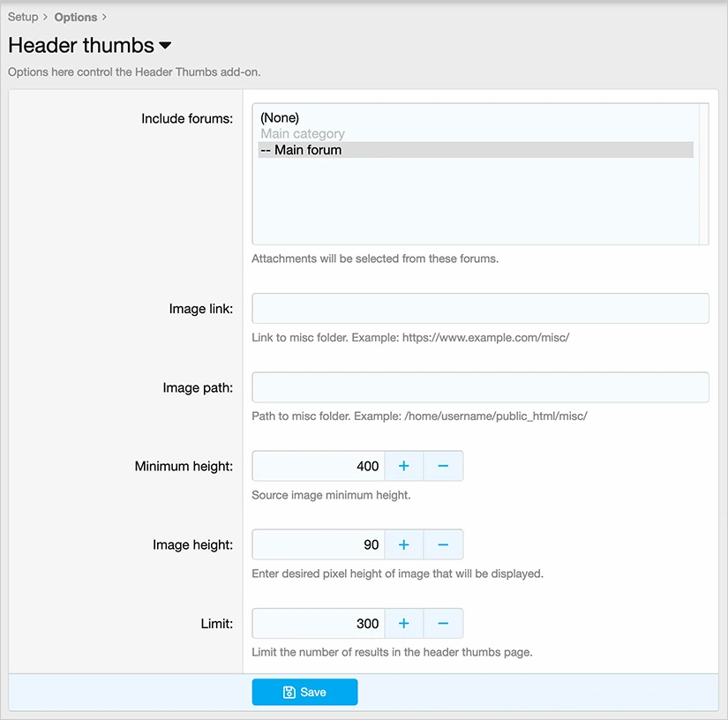Click 'Main category' entry in forums list
The image size is (728, 720).
click(x=303, y=134)
